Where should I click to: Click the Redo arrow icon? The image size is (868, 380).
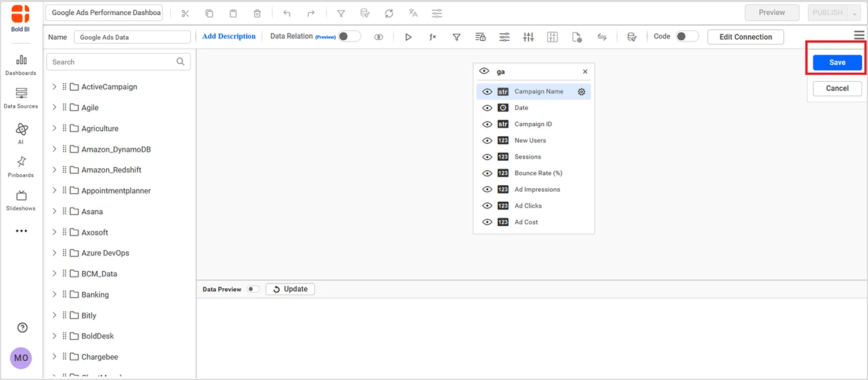tap(311, 13)
